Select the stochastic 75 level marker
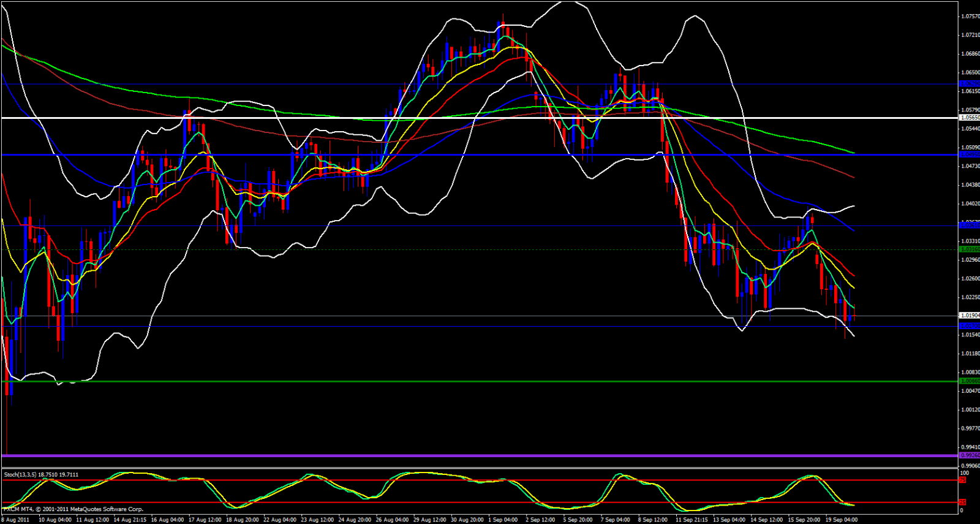This screenshot has height=524, width=980. (x=962, y=480)
